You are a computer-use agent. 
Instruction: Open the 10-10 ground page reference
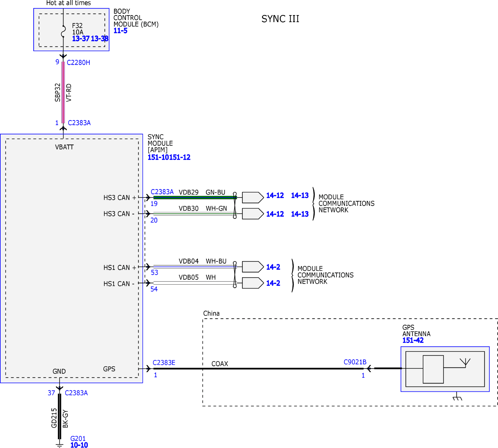coord(79,445)
